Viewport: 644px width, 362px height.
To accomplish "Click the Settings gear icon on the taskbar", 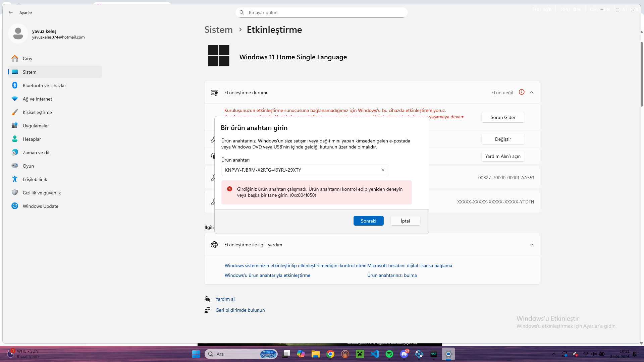I will tap(448, 354).
